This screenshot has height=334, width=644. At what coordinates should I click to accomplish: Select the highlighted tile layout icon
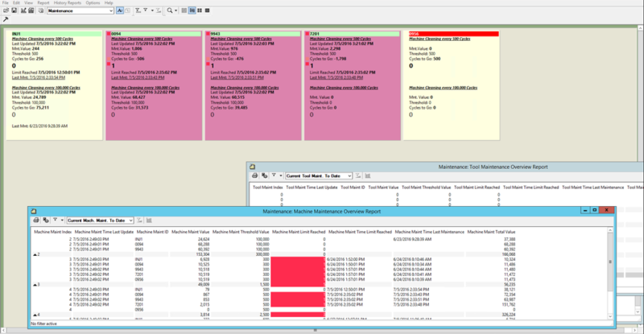[192, 10]
